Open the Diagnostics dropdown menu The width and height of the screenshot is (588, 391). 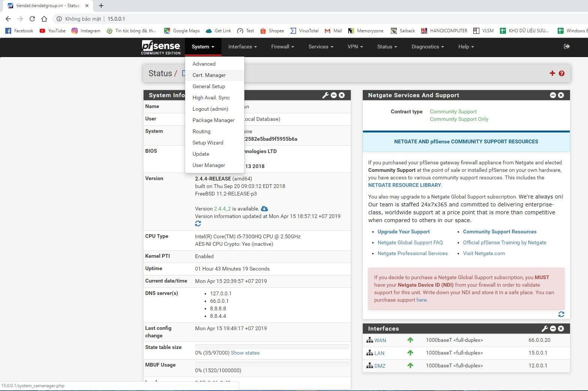pyautogui.click(x=427, y=47)
